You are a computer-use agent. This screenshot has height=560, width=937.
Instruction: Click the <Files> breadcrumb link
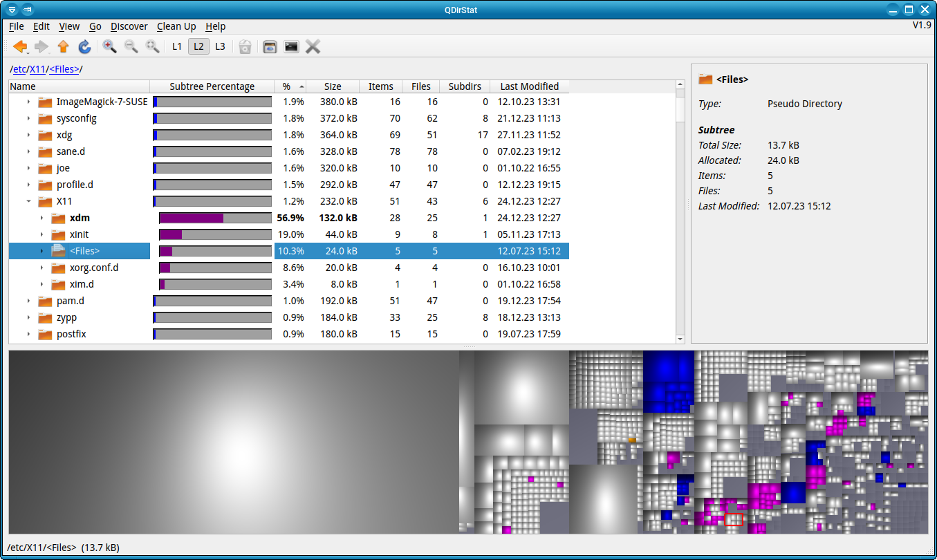(x=64, y=69)
